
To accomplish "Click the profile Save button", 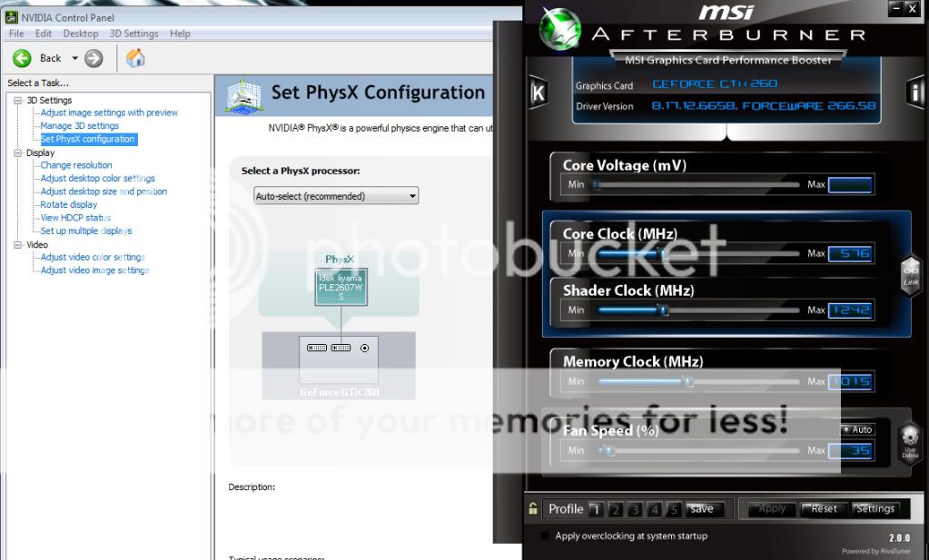I will pos(704,509).
